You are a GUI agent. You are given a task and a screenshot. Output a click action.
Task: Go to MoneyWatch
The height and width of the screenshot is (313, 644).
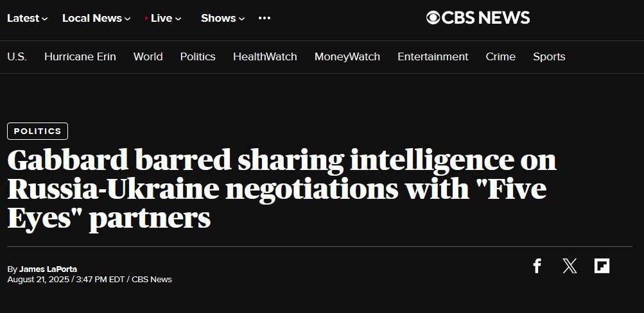(347, 56)
